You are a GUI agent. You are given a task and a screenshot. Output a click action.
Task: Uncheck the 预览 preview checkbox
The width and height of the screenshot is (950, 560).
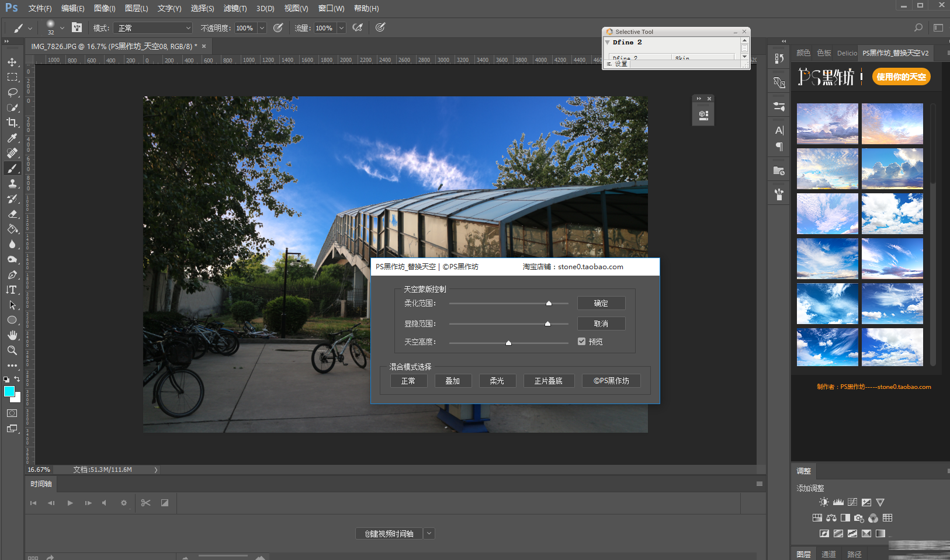point(581,342)
